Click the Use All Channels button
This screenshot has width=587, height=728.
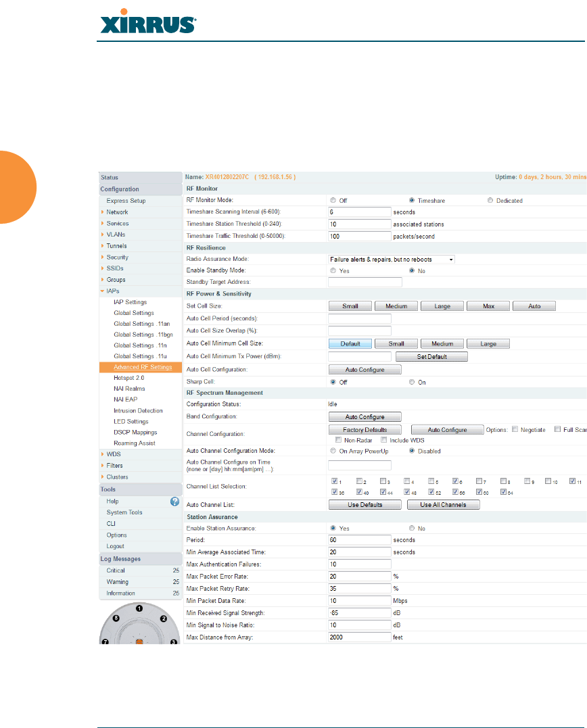click(x=443, y=505)
